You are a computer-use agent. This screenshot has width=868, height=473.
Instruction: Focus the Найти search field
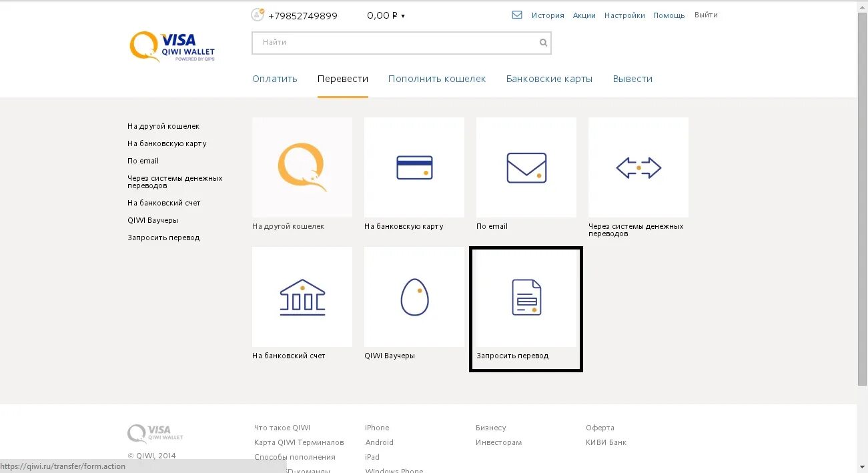pyautogui.click(x=402, y=43)
